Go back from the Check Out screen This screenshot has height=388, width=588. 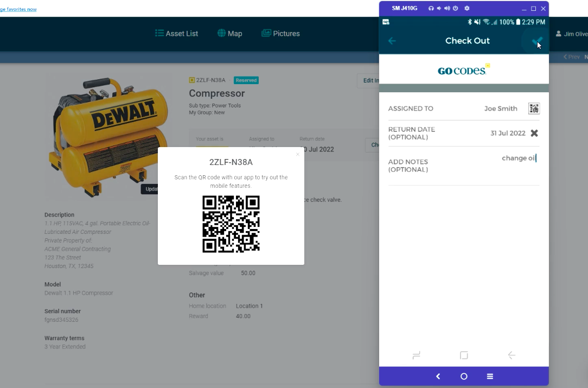[x=392, y=41]
